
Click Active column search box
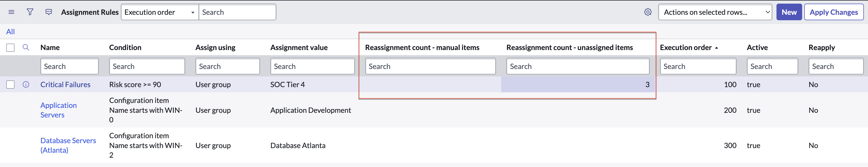tap(772, 66)
